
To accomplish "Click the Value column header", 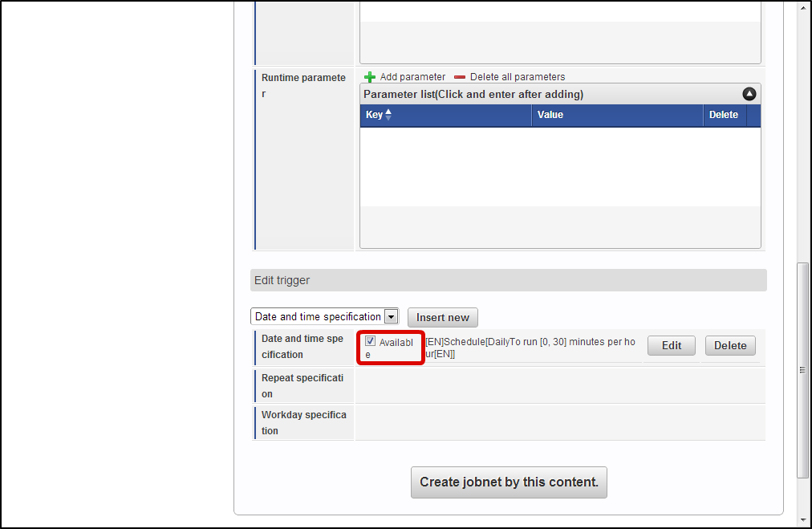I will [617, 115].
